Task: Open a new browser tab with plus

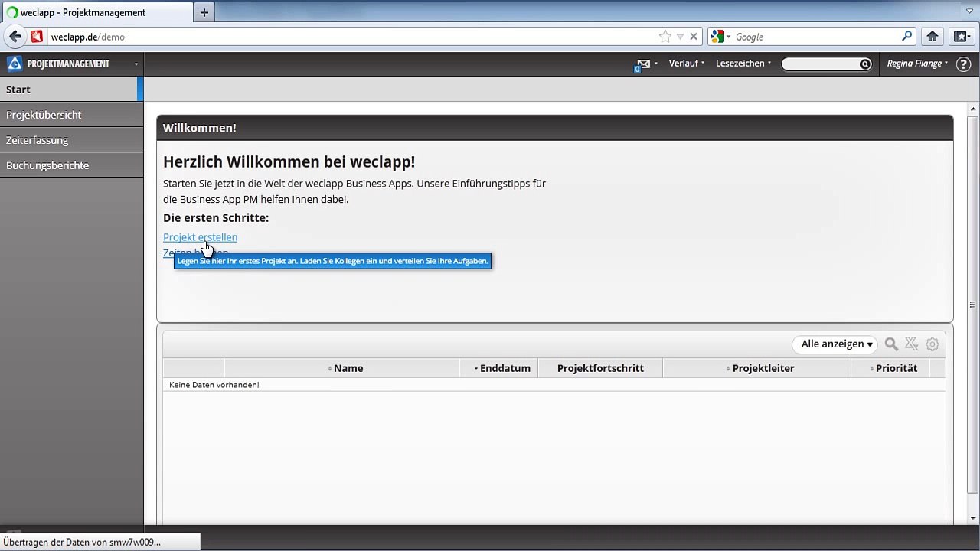Action: (204, 12)
